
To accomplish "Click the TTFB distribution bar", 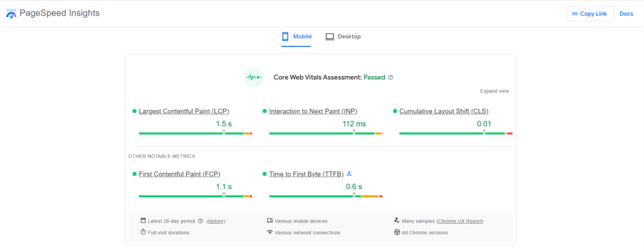I will point(326,196).
